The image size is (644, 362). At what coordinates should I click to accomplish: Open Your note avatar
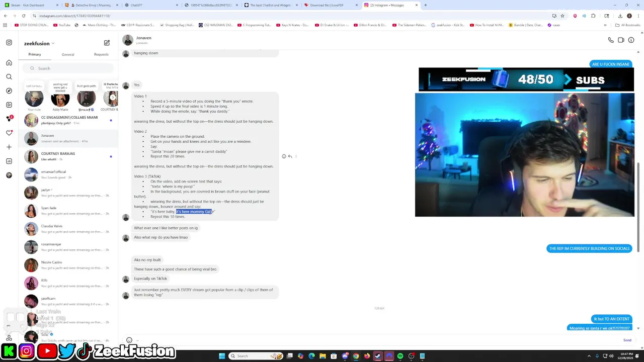tap(34, 99)
